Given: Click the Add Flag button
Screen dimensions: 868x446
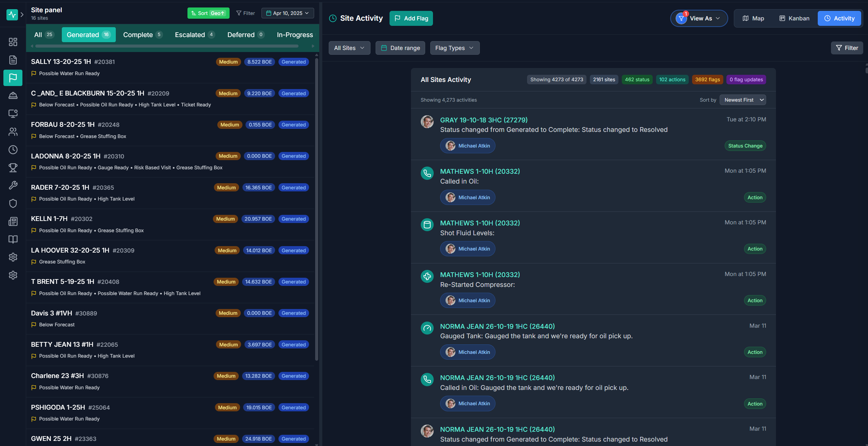Looking at the screenshot, I should [411, 18].
